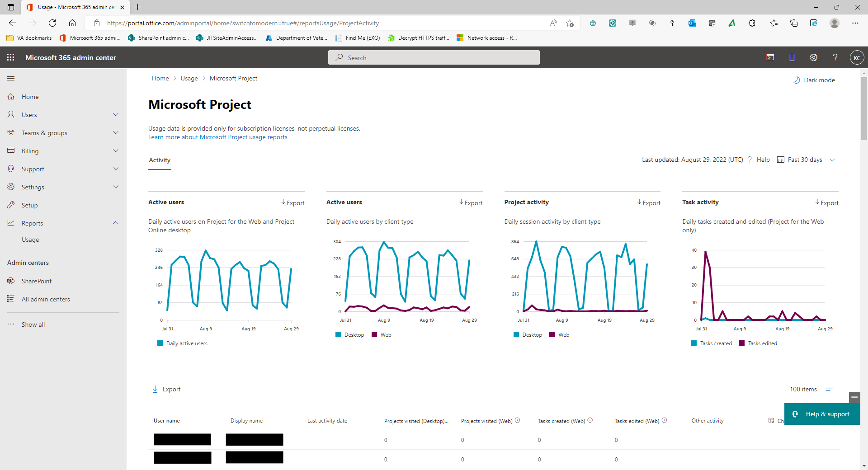This screenshot has width=868, height=470.
Task: Click the Search box in header
Action: pos(434,57)
